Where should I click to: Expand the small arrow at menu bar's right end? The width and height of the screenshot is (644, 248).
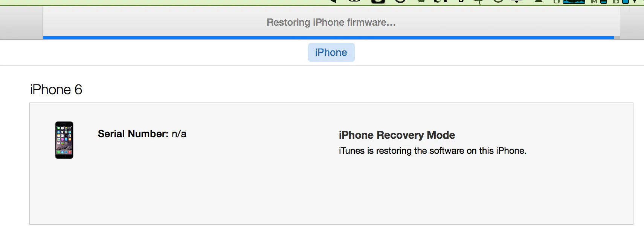635,2
